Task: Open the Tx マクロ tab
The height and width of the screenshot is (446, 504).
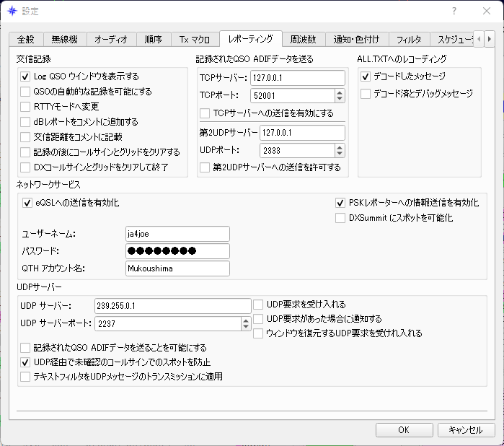Action: [x=195, y=40]
